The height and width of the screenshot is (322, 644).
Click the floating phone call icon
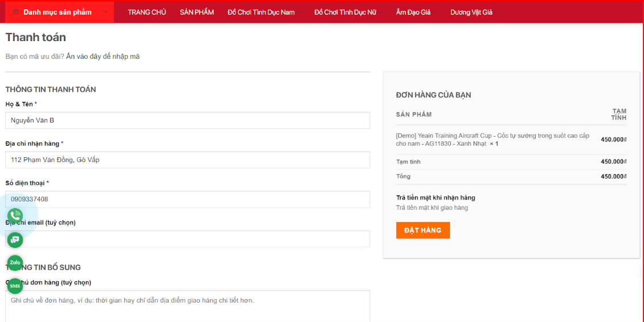click(15, 215)
